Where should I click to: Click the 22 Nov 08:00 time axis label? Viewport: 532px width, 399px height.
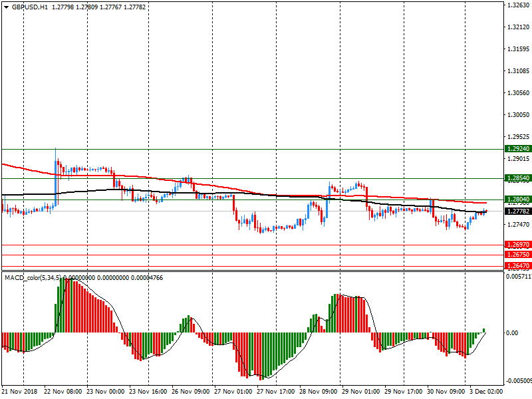65,392
